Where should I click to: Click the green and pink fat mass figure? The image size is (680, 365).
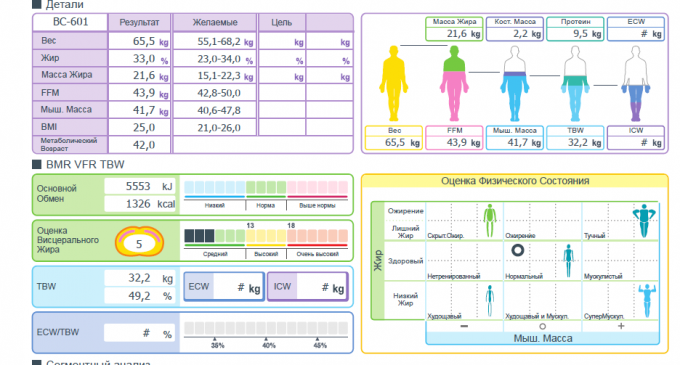[454, 83]
